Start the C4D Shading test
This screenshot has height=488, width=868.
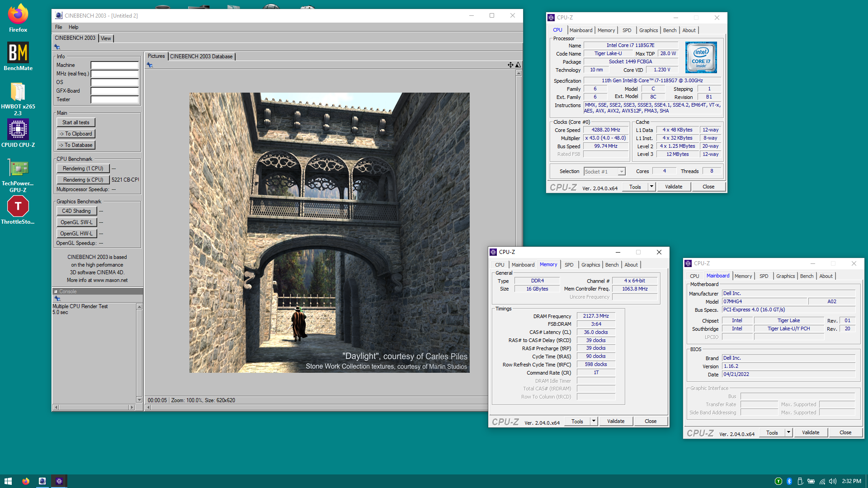pos(76,211)
